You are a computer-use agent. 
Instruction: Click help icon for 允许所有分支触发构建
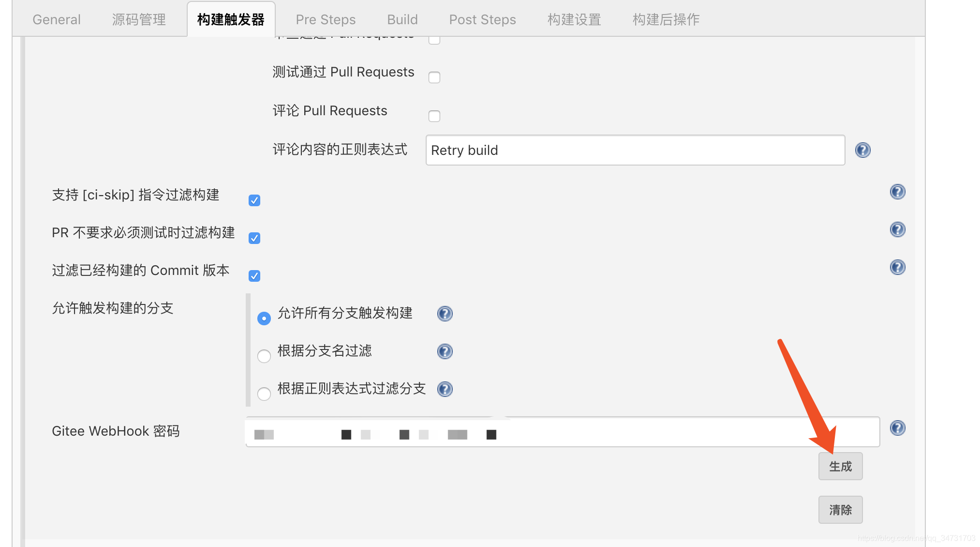(445, 313)
